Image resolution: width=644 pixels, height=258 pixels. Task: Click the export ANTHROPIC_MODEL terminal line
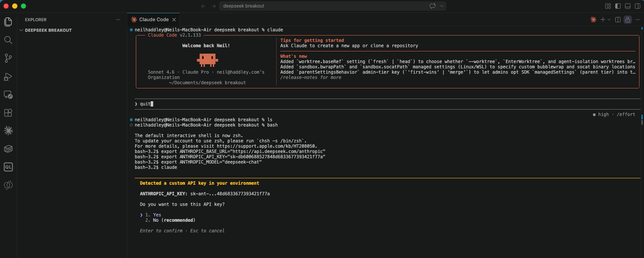click(198, 162)
